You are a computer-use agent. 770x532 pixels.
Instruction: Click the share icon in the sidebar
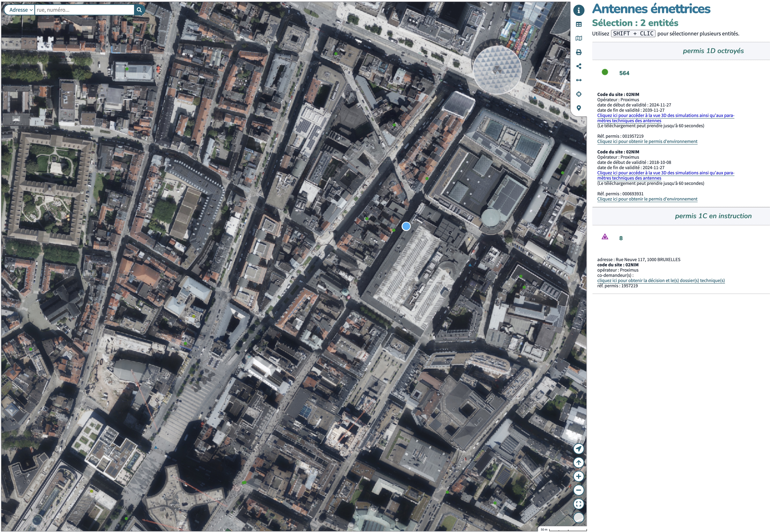tap(579, 66)
